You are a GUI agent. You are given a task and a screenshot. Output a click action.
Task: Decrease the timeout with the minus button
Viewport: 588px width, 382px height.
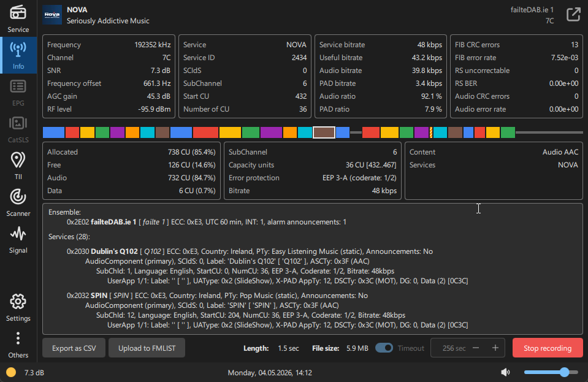[476, 348]
